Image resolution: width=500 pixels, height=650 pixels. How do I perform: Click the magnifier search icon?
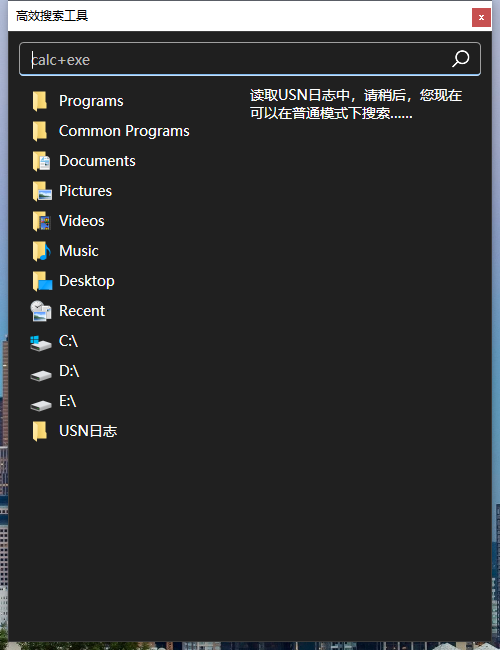coord(460,59)
